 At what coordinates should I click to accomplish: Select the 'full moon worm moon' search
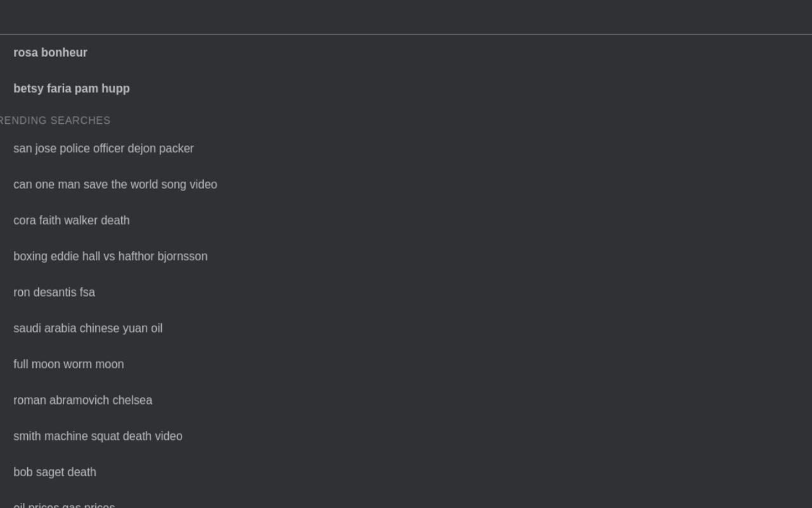406,364
